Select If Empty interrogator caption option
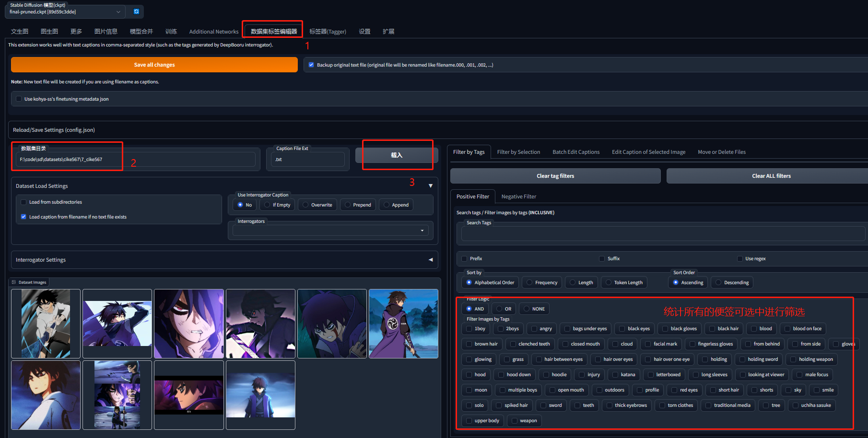Screen dimensions: 868x438 pyautogui.click(x=277, y=205)
